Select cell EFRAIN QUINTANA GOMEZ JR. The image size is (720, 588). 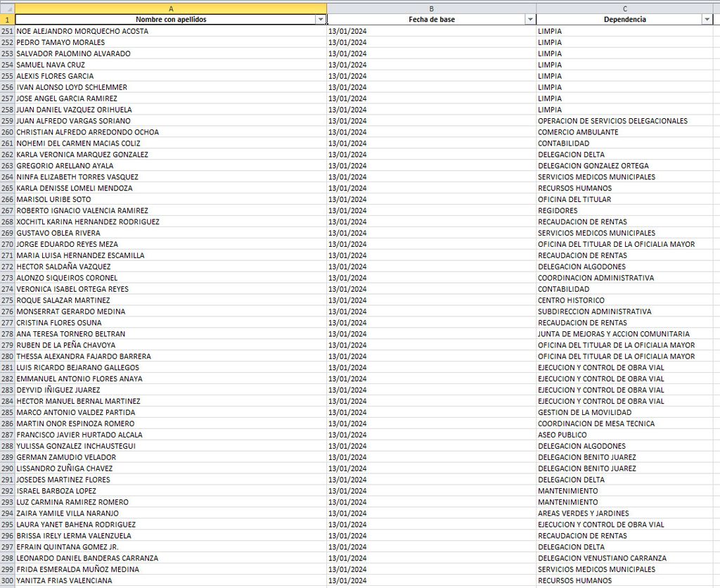click(171, 547)
